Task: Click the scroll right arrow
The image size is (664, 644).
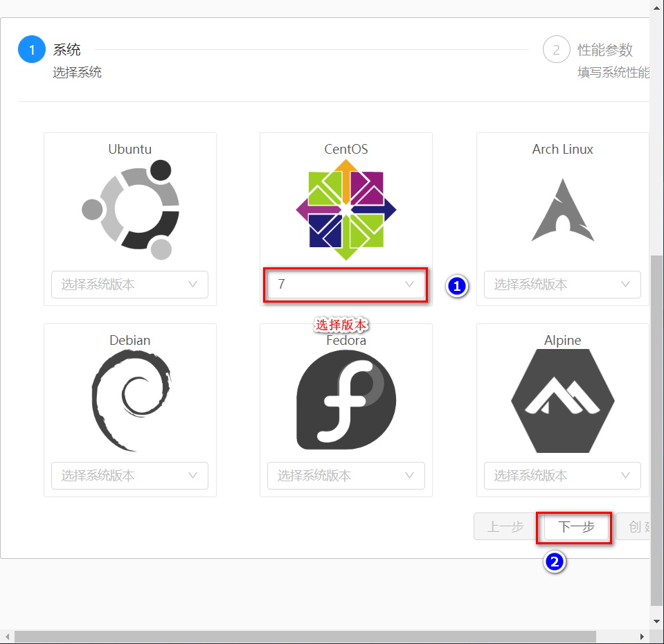Action: (x=642, y=637)
